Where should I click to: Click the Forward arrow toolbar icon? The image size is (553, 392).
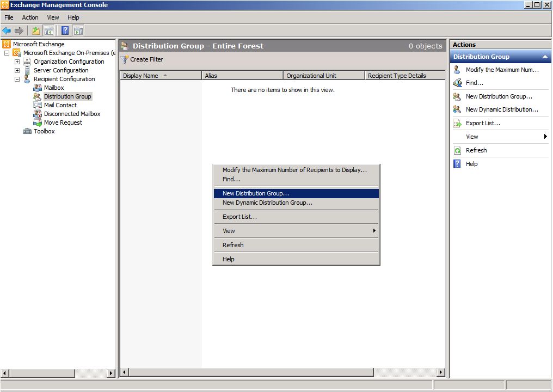click(19, 30)
